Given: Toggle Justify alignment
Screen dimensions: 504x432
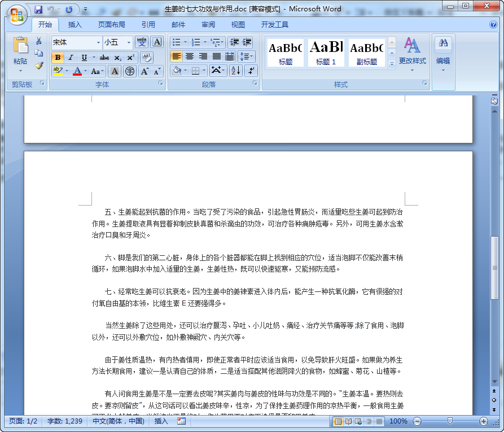Looking at the screenshot, I should click(217, 56).
